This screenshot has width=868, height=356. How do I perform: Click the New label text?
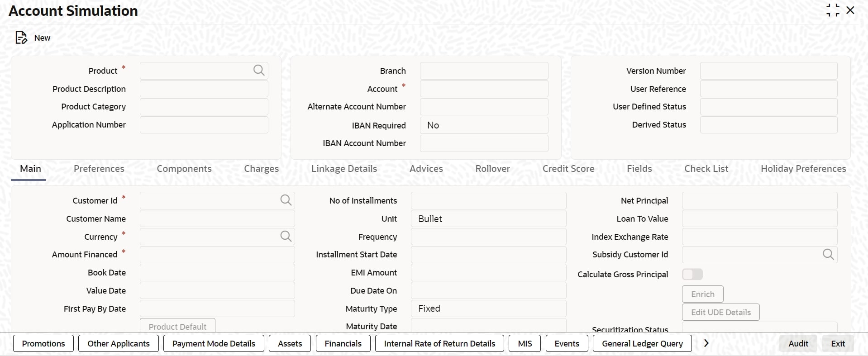pyautogui.click(x=42, y=38)
